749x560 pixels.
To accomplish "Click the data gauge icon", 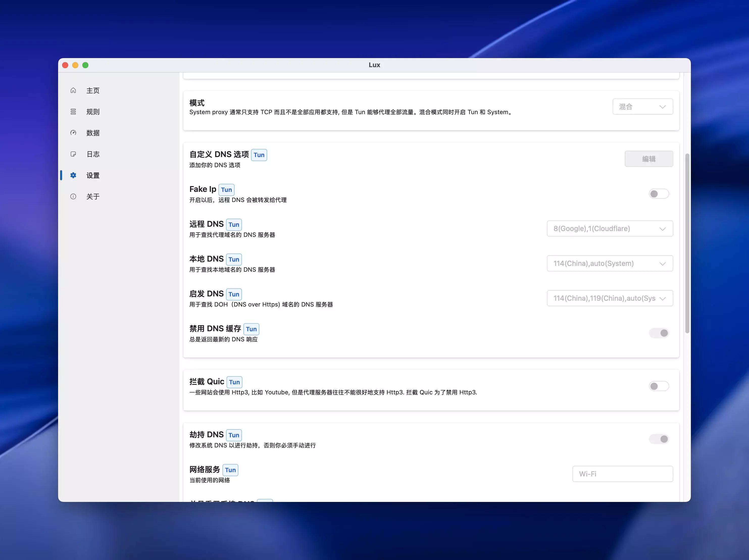I will tap(73, 133).
